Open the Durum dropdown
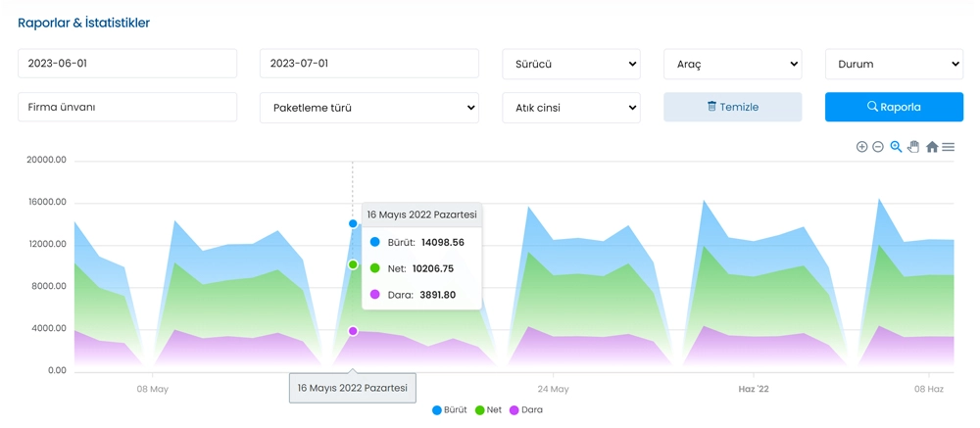 (x=894, y=64)
